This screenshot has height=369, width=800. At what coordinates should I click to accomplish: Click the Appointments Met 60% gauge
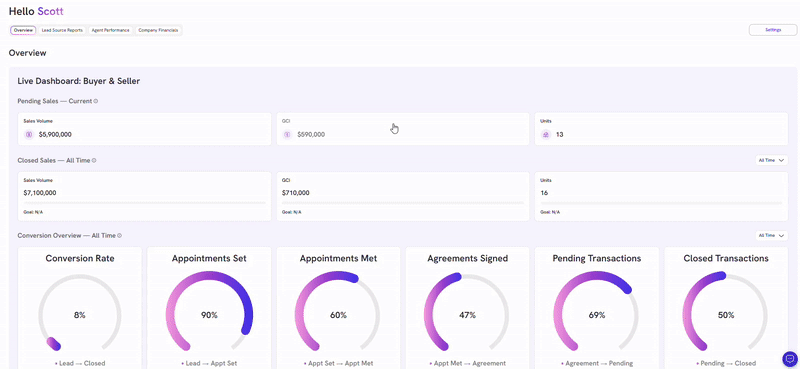pyautogui.click(x=338, y=312)
